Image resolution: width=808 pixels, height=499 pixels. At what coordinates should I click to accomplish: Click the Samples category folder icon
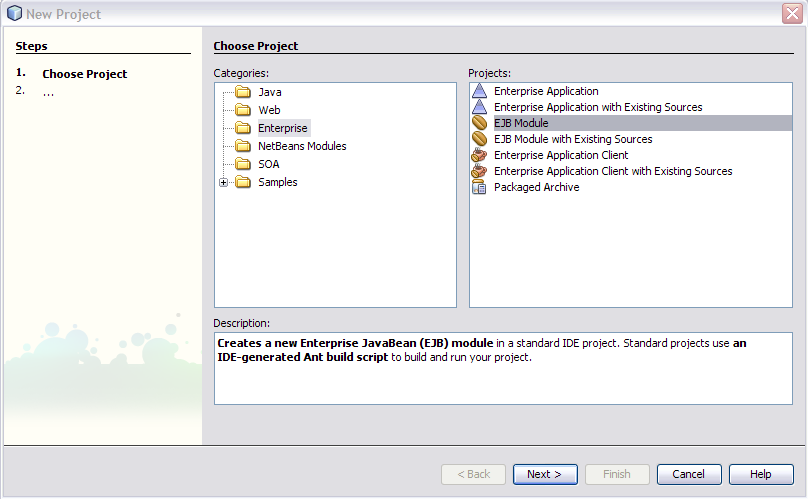(243, 182)
